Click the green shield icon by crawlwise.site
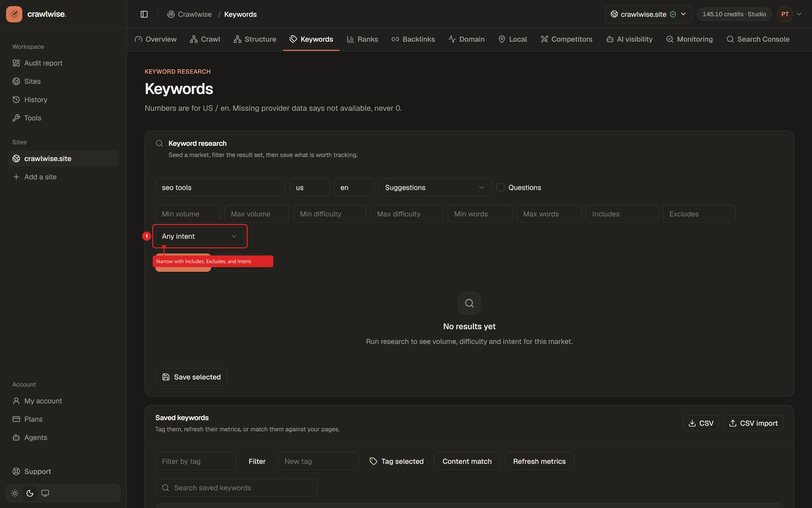Screen dimensions: 812x508 tap(673, 14)
